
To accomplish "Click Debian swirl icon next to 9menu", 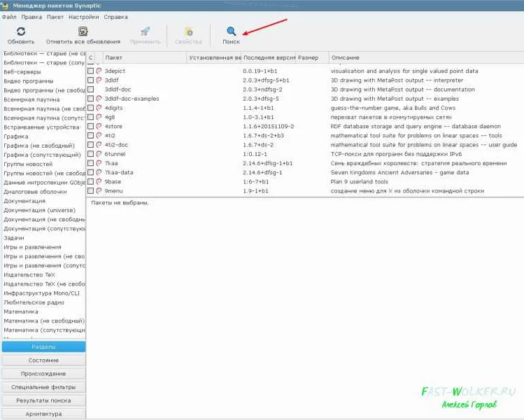I will pos(99,191).
